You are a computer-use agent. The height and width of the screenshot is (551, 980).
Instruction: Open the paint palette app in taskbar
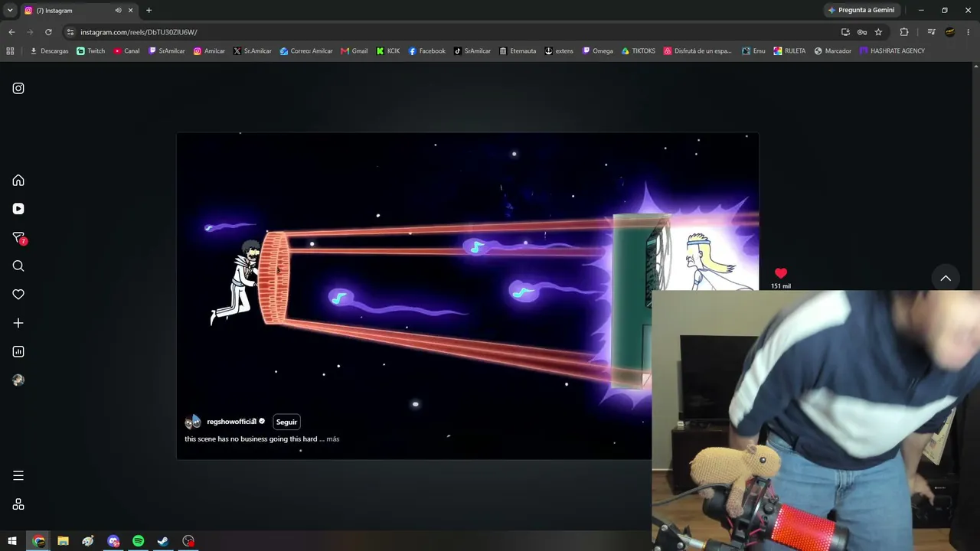click(88, 541)
